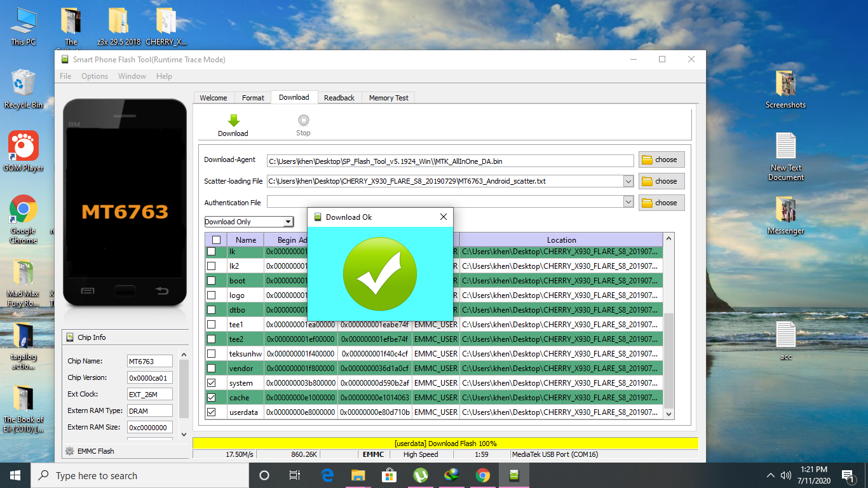Open the This PC desktop icon

coord(23,25)
